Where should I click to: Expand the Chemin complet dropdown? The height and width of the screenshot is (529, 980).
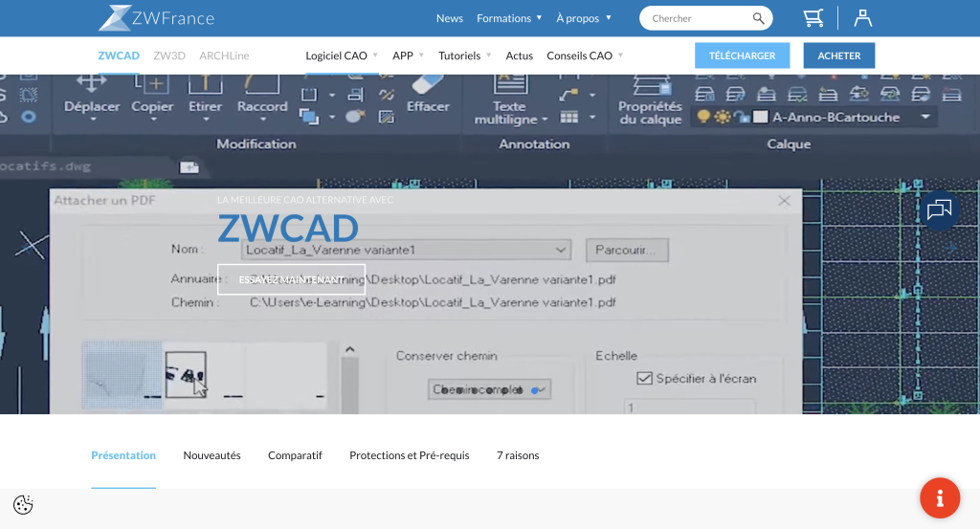point(489,389)
